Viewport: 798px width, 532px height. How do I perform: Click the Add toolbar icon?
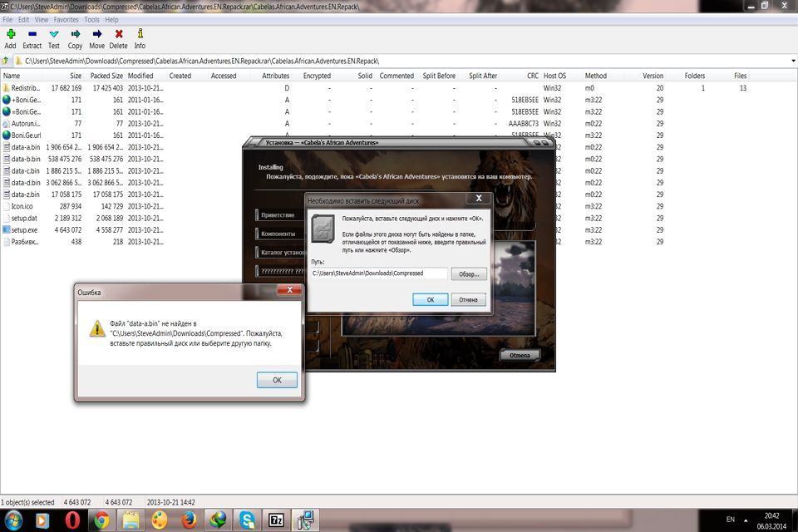point(11,34)
